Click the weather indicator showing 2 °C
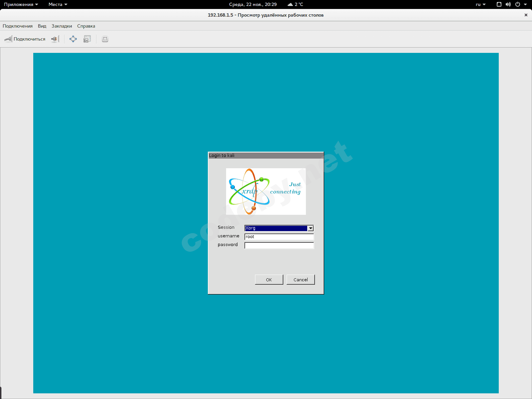Viewport: 532px width, 399px height. (x=296, y=4)
